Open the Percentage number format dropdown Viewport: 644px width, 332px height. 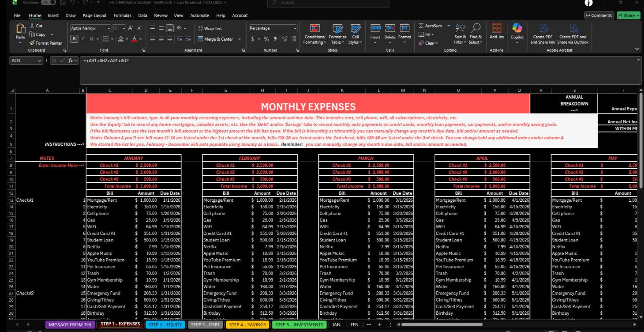(295, 28)
